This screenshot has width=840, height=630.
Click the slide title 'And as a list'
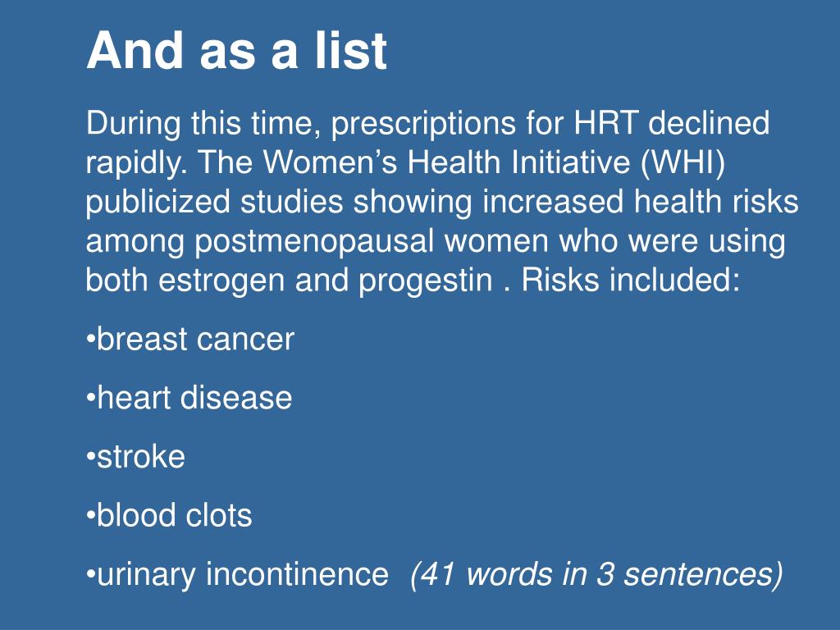(x=236, y=50)
